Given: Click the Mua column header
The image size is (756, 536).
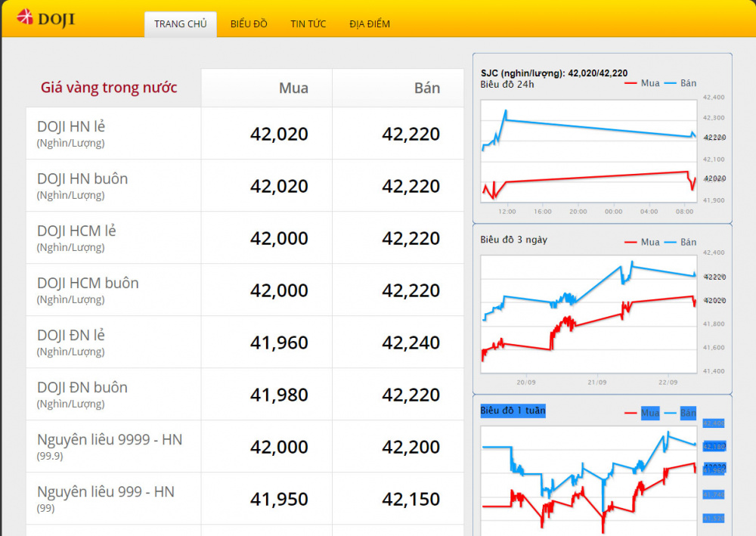Looking at the screenshot, I should (x=293, y=88).
